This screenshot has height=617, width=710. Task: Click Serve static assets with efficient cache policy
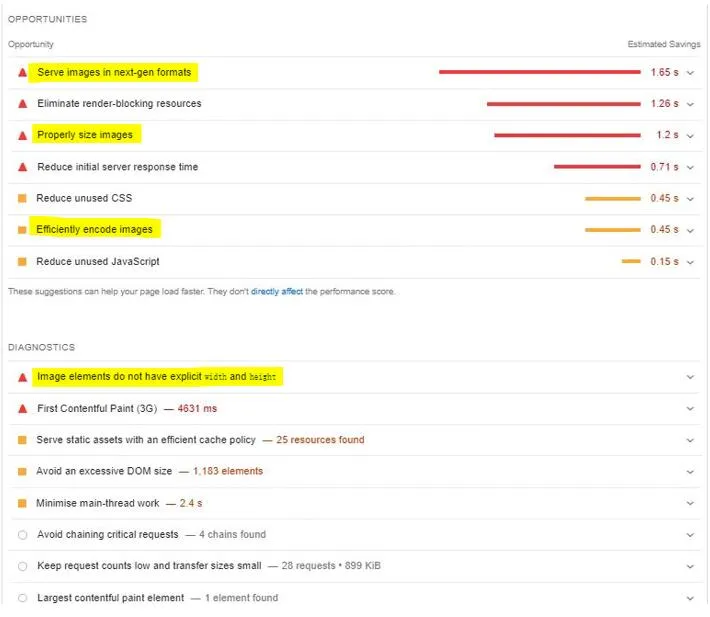[146, 440]
